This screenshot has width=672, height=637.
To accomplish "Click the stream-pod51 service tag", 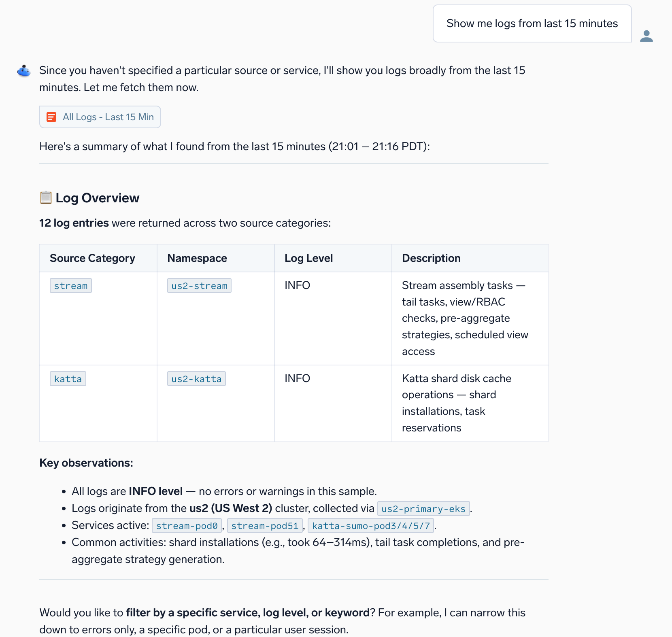I will tap(265, 526).
